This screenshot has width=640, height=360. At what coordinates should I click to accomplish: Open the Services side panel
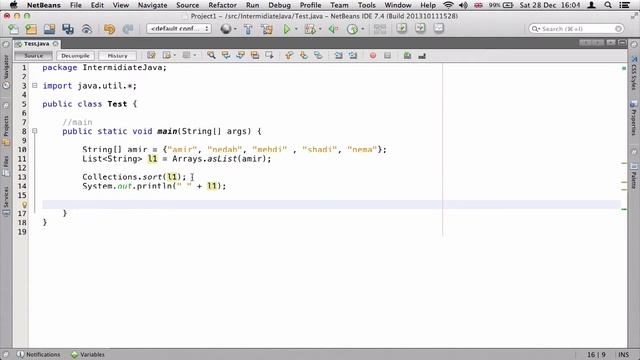[x=6, y=201]
